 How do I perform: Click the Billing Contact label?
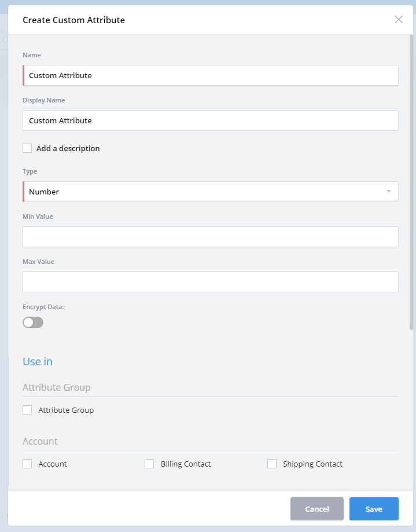(x=186, y=464)
